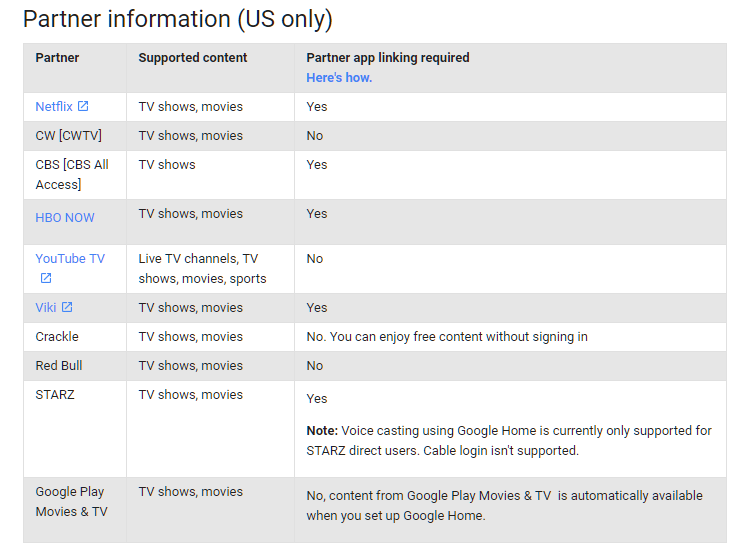Open the Viki partner link
The height and width of the screenshot is (551, 737).
(46, 307)
